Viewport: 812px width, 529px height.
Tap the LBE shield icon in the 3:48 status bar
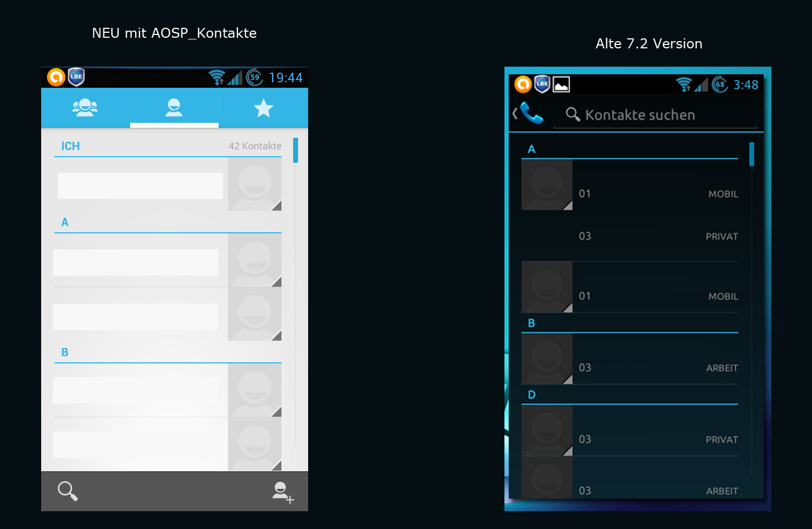(x=542, y=84)
